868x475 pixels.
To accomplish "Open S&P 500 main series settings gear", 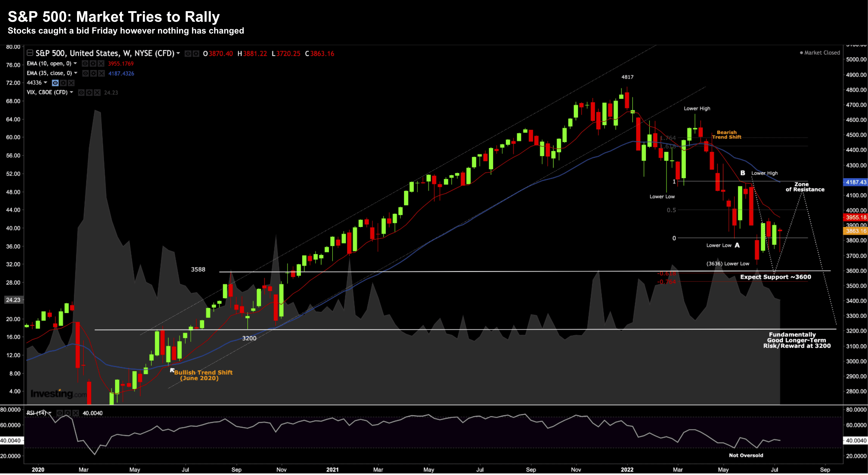I will coord(196,54).
